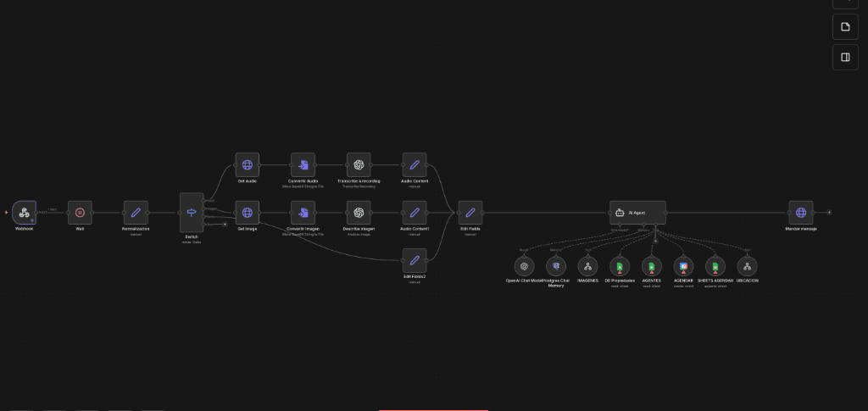Open the AI Agent node
Image resolution: width=868 pixels, height=411 pixels.
tap(637, 213)
